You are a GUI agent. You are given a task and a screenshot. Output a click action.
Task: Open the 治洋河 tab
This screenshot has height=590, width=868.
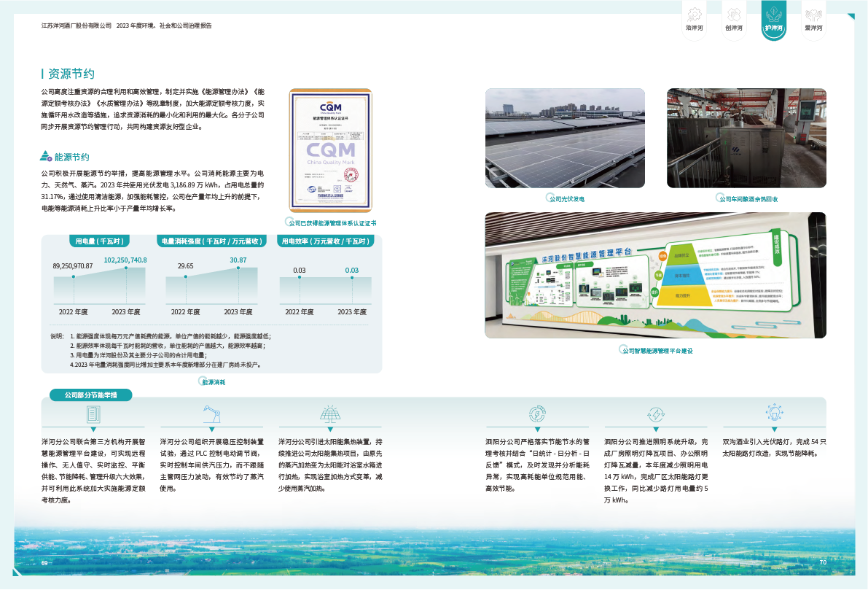695,20
